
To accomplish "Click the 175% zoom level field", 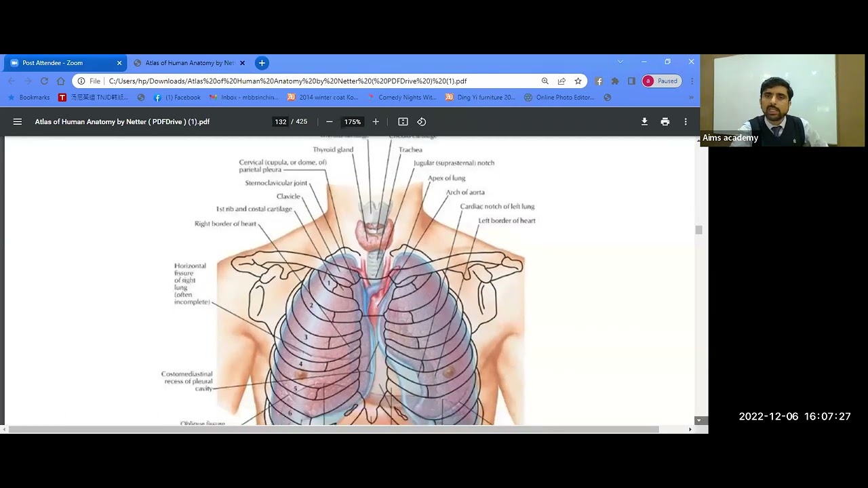I will coord(353,122).
